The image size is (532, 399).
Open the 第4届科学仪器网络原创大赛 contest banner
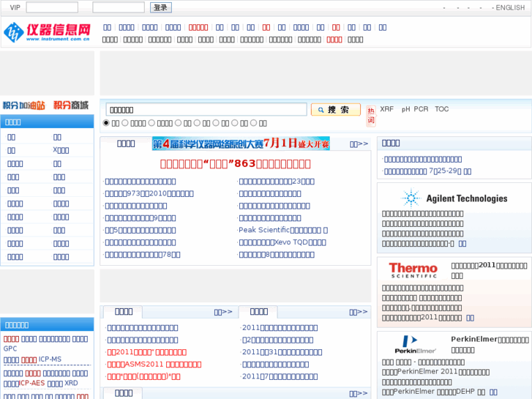point(241,143)
